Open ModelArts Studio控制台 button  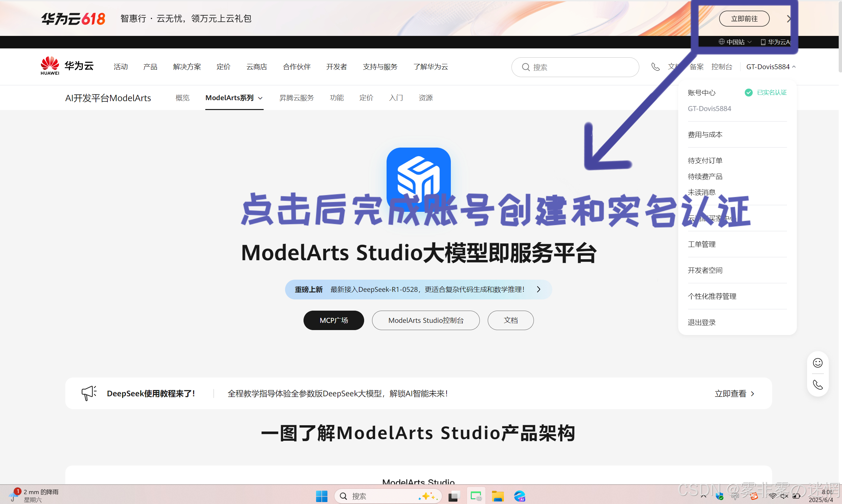coord(425,320)
